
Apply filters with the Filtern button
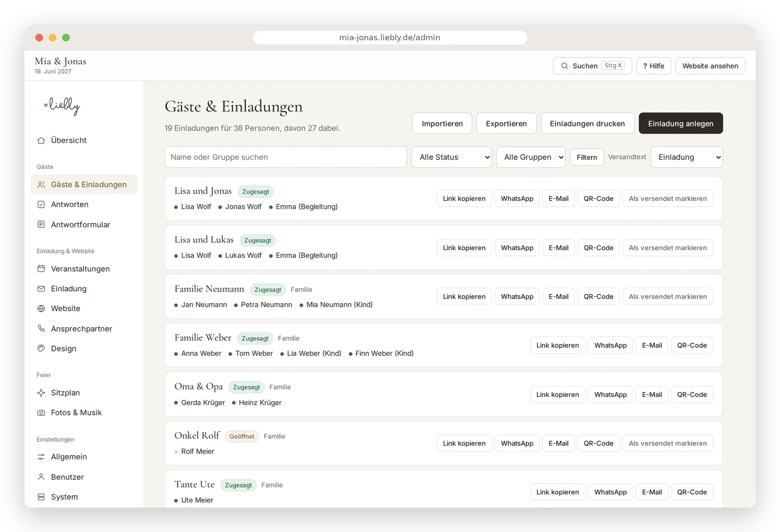[587, 157]
